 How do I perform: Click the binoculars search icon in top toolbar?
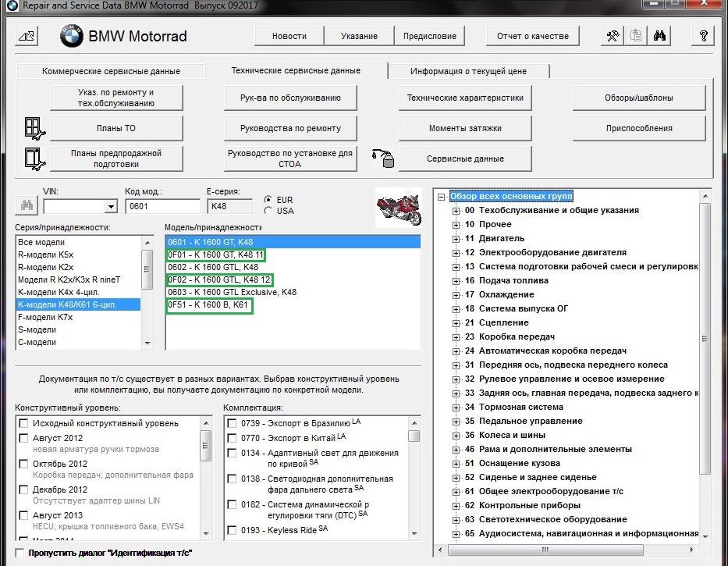[659, 36]
